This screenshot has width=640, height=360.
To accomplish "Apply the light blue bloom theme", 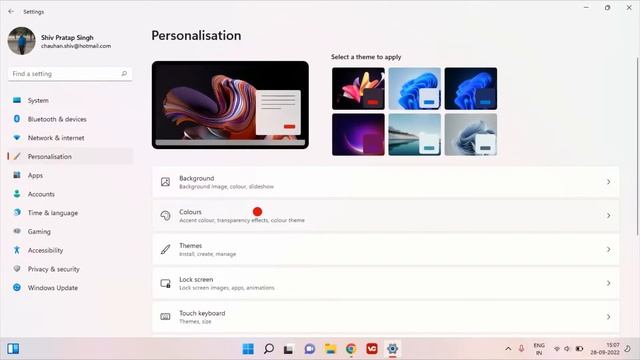I will pos(414,89).
